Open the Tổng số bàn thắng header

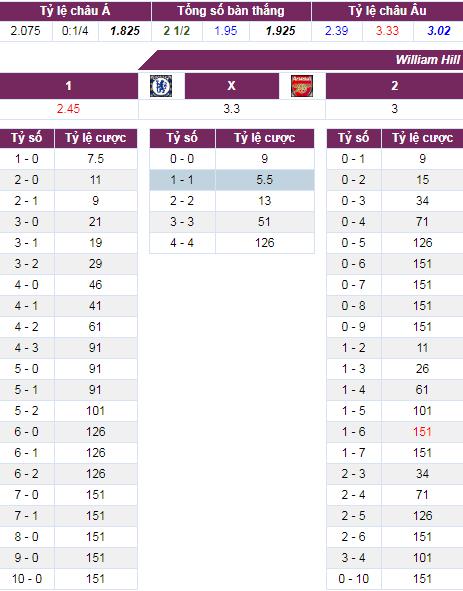point(231,11)
